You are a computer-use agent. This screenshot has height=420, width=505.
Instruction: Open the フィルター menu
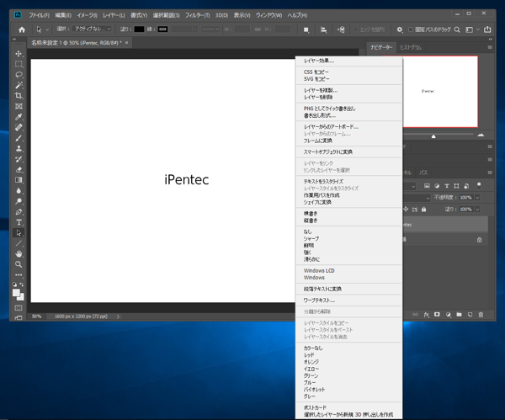coord(197,15)
